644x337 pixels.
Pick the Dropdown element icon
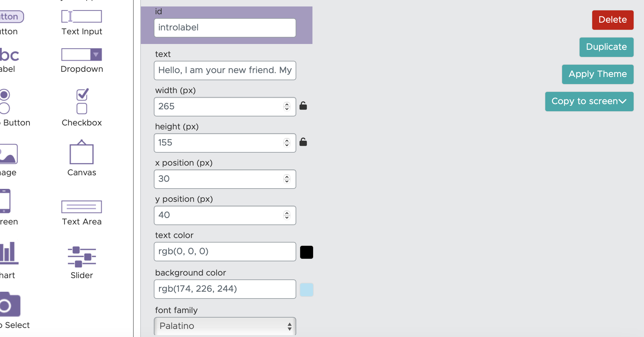click(82, 55)
